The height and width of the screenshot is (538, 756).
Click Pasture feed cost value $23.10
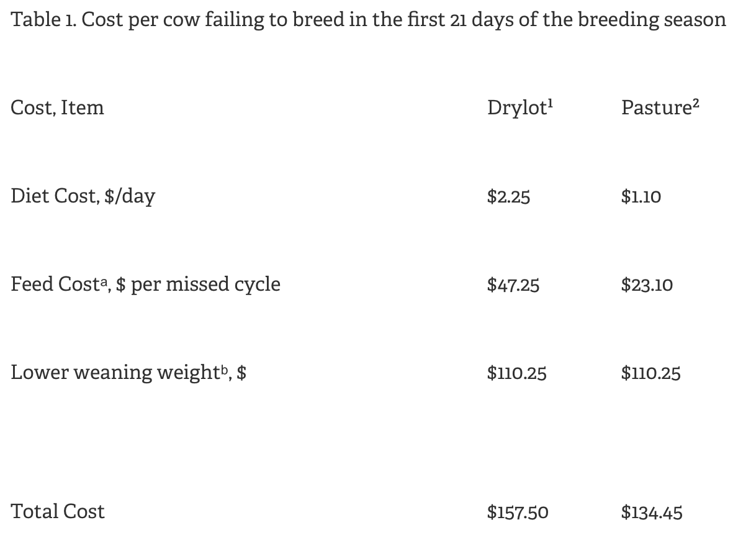click(647, 286)
